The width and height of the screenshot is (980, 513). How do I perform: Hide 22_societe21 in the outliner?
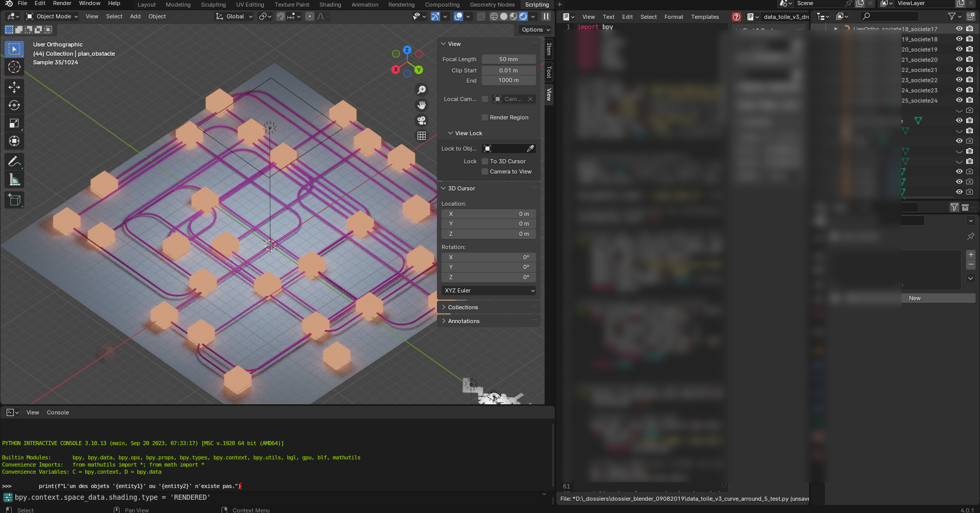click(x=959, y=70)
